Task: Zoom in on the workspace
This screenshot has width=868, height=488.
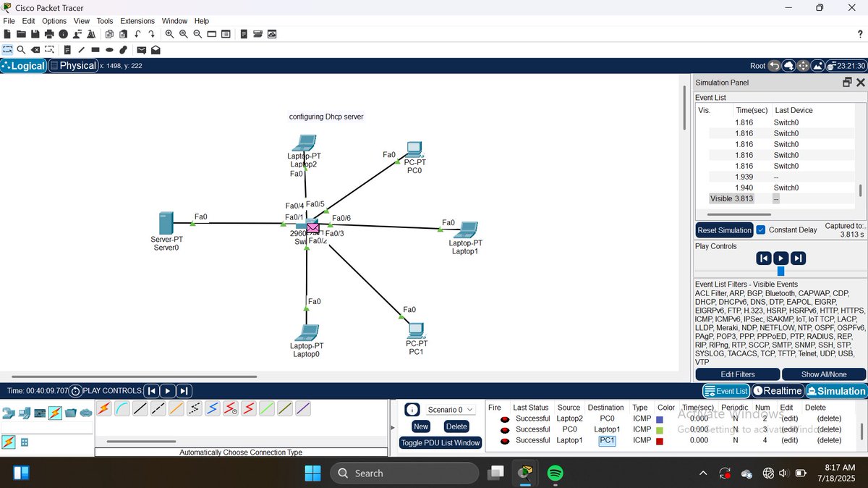Action: pyautogui.click(x=169, y=34)
